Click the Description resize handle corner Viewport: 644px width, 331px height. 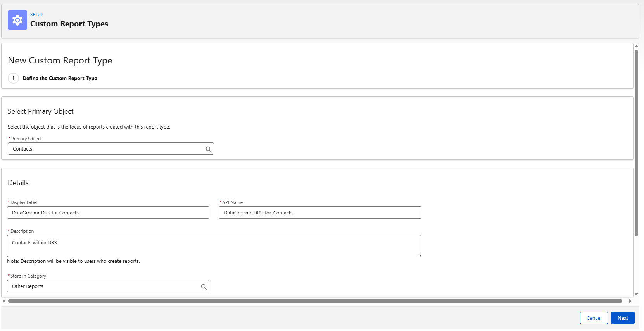[x=419, y=255]
